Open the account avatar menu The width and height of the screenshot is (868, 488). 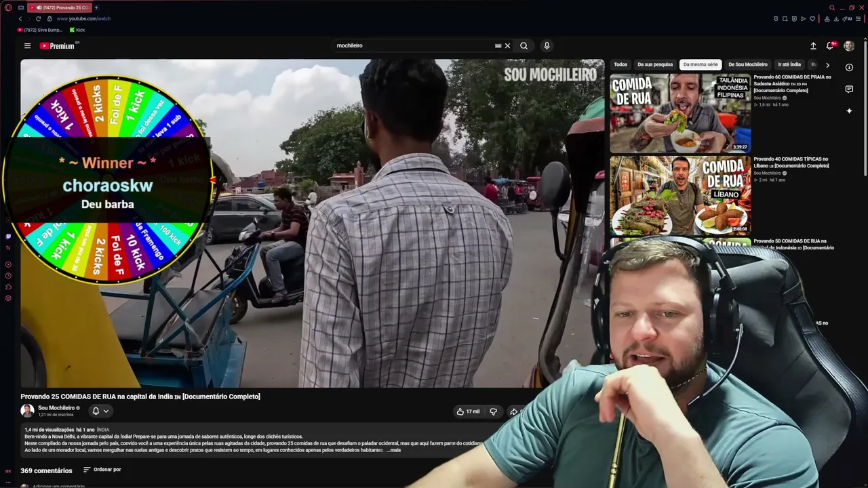849,46
